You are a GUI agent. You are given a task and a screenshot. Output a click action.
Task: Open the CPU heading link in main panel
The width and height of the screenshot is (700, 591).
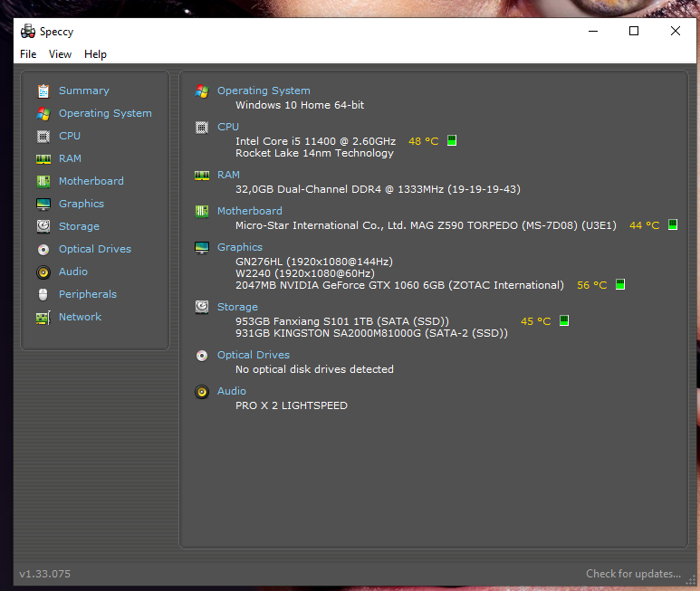228,127
